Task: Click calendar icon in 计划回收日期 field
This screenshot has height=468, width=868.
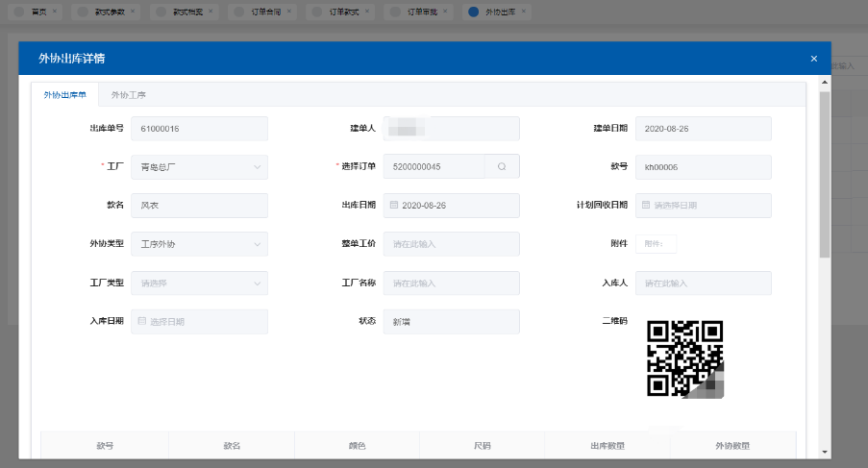Action: [646, 206]
